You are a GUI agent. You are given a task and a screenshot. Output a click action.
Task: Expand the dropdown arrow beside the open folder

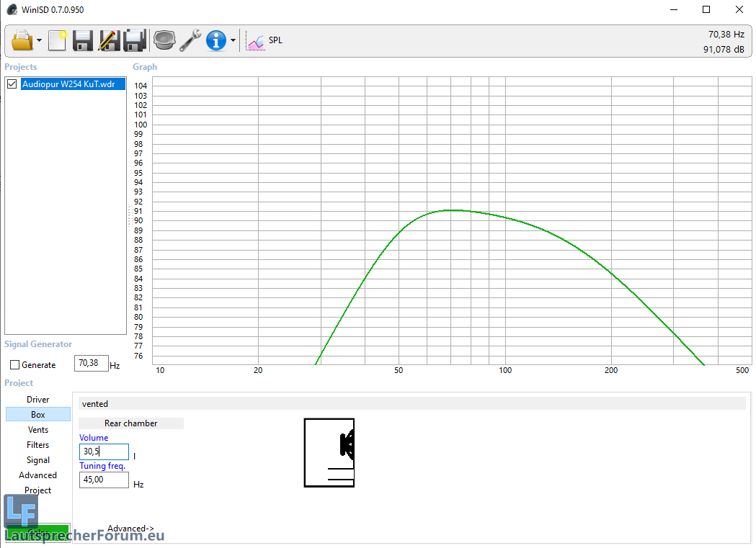point(39,41)
